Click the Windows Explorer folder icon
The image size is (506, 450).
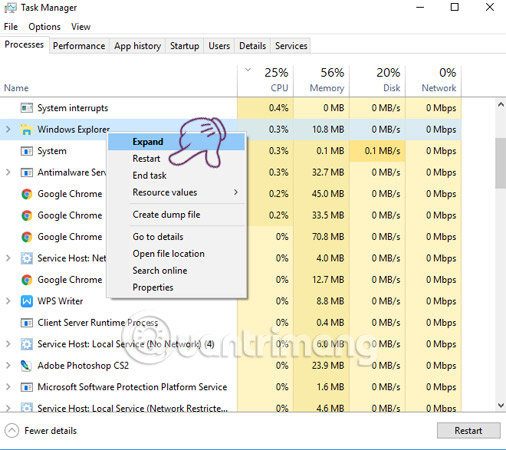pos(27,129)
